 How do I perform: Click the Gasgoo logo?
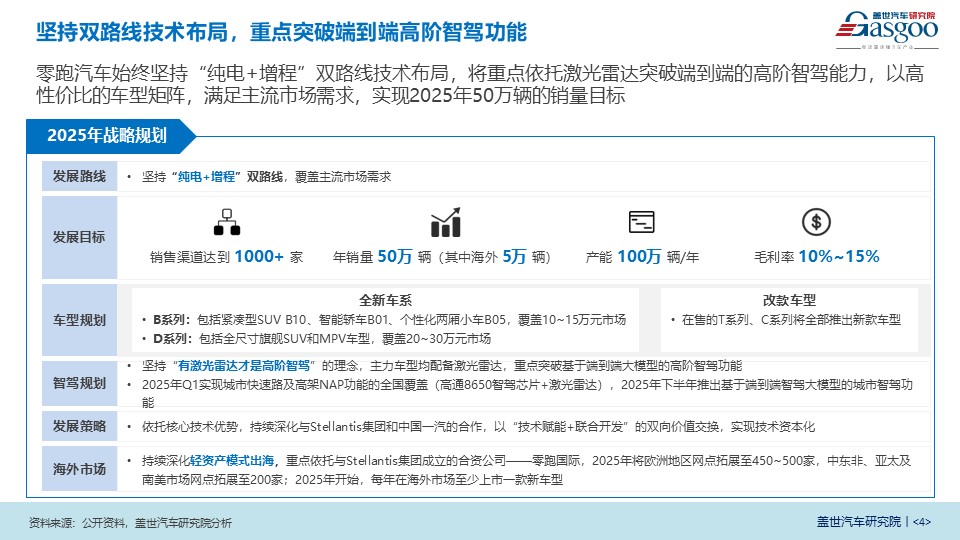(x=887, y=30)
